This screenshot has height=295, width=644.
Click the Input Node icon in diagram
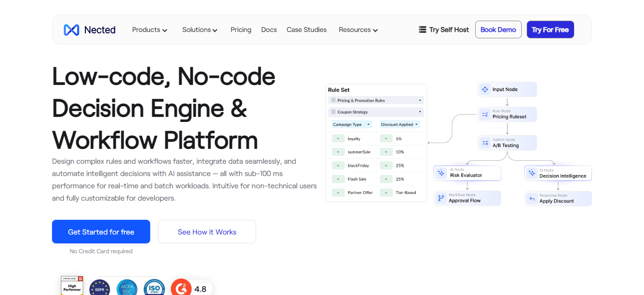[x=484, y=89]
